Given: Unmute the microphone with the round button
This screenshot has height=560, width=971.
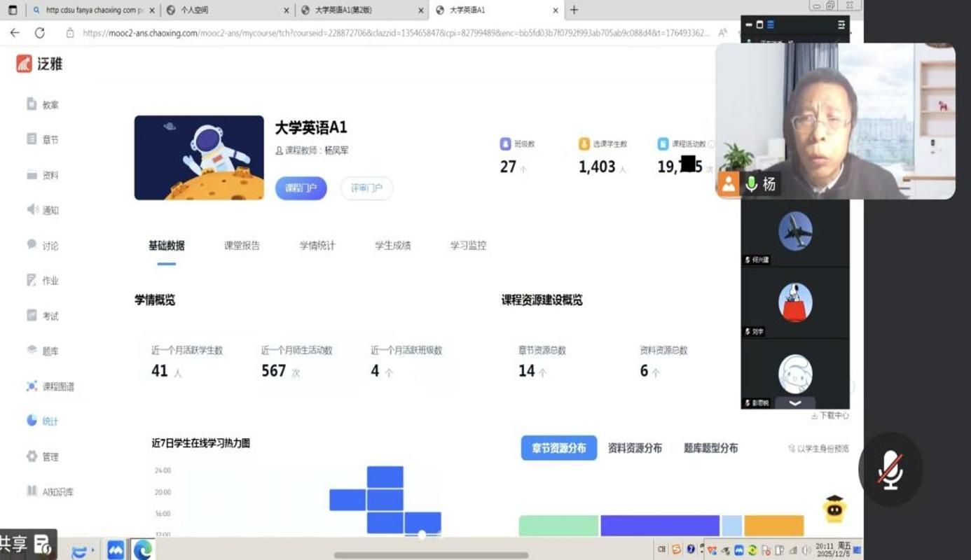Looking at the screenshot, I should [890, 470].
